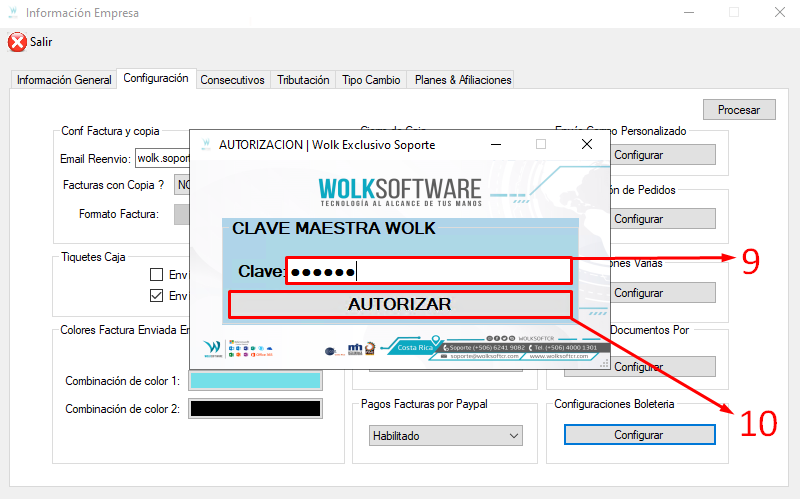Minimize the Información Empresa window

click(x=689, y=12)
